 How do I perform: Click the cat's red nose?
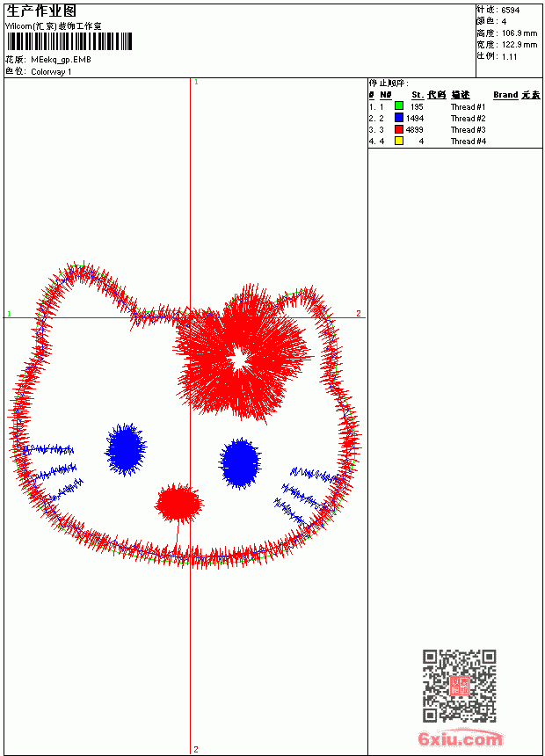179,503
